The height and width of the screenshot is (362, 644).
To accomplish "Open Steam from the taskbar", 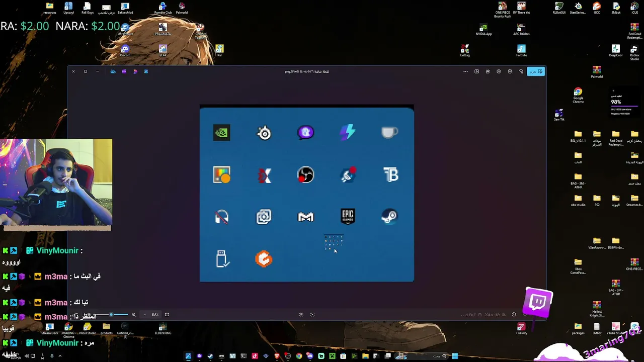I will click(x=210, y=356).
